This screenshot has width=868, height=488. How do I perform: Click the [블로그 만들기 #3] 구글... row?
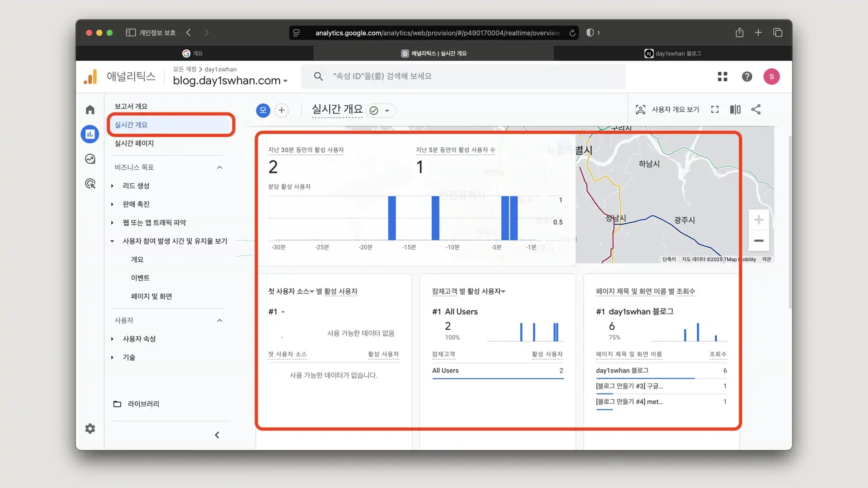661,386
